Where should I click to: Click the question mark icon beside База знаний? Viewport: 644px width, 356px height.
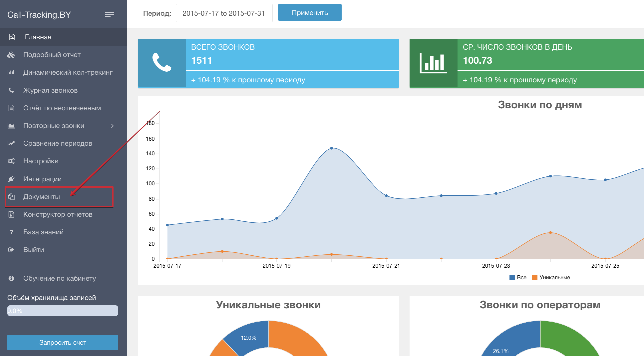(x=11, y=232)
